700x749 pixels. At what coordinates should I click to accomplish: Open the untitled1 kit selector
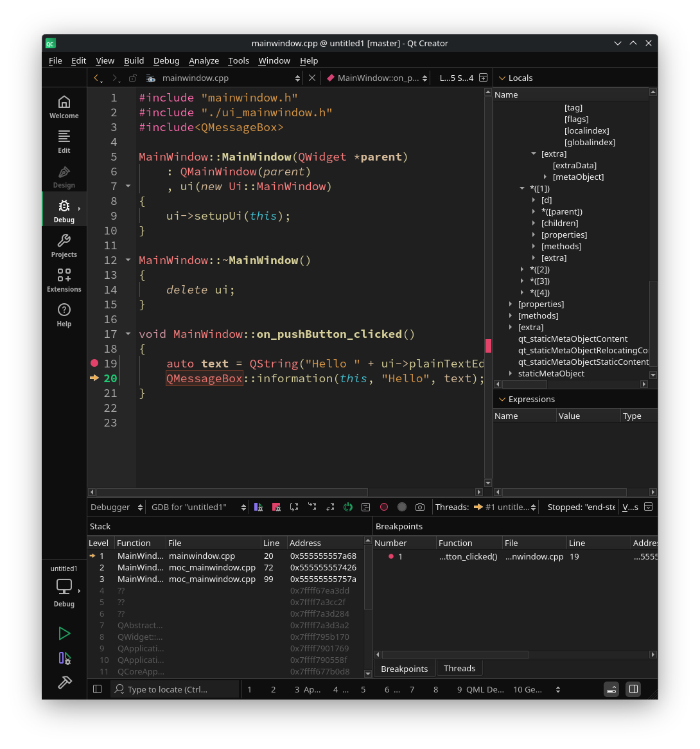pos(64,586)
